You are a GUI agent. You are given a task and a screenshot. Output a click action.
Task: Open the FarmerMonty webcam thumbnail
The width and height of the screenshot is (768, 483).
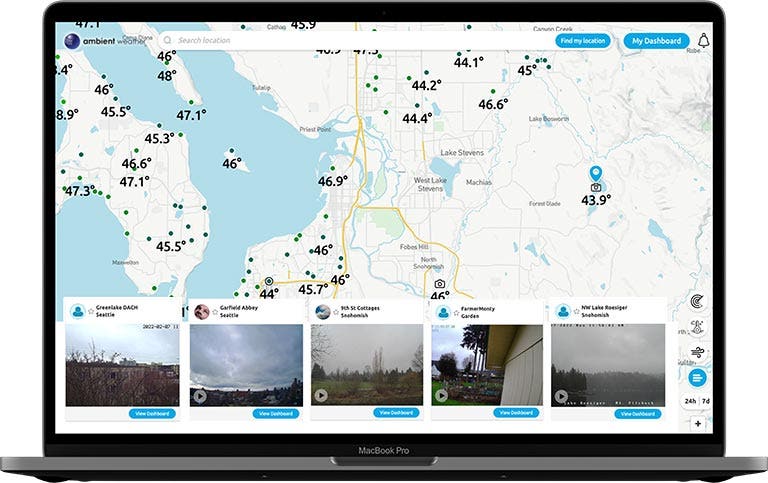[x=487, y=365]
